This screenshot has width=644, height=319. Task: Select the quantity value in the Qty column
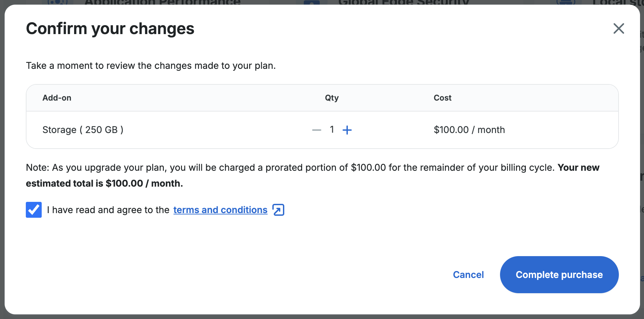(x=332, y=130)
